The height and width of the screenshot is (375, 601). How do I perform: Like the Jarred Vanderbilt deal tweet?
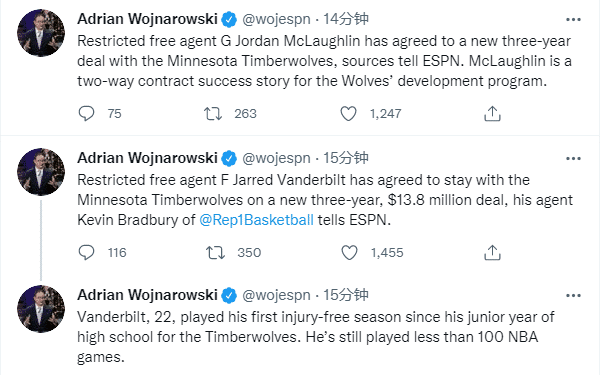349,252
